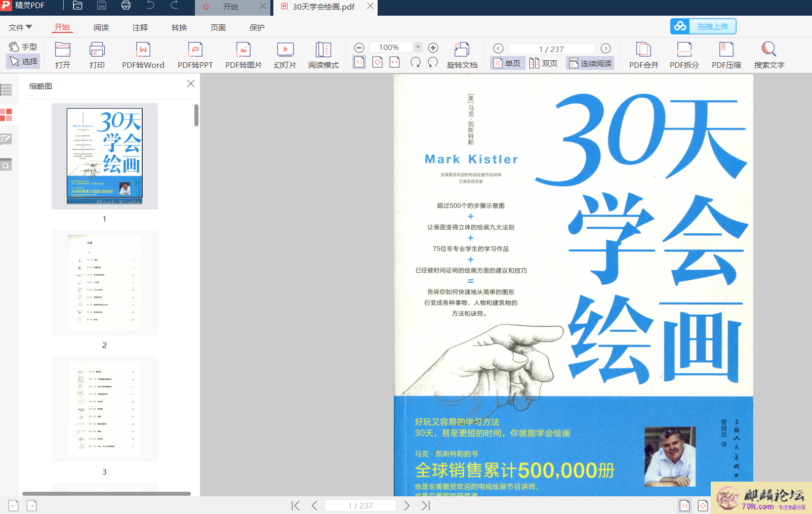
Task: Select the Hand (手型) tool
Action: coord(23,47)
